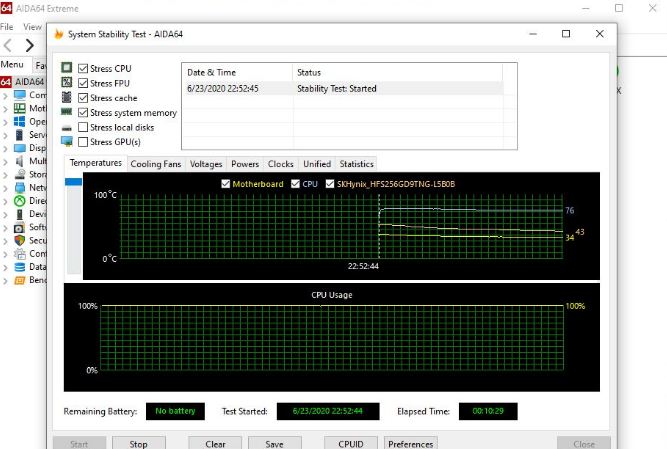Switch to the Powers tab

[245, 164]
